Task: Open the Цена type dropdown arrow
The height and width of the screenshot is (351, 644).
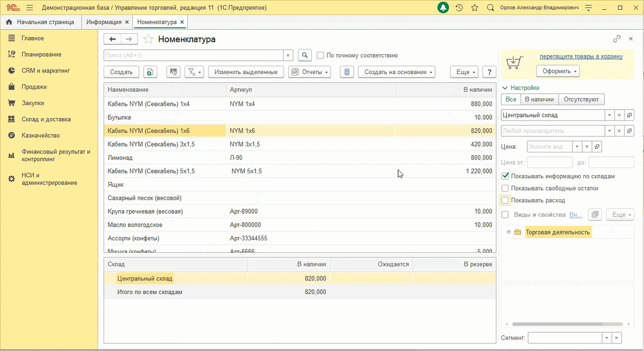Action: point(577,147)
